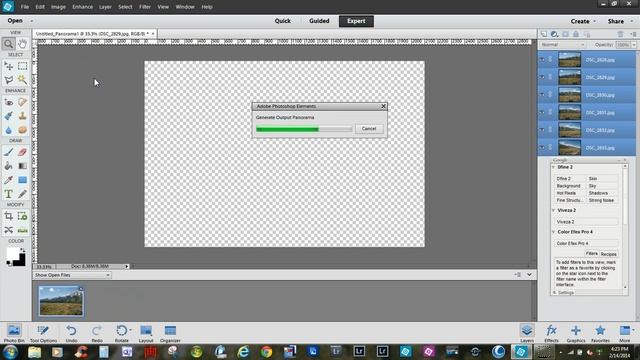640x360 pixels.
Task: Click the adjustment layer icon in Layers panel
Action: (554, 34)
